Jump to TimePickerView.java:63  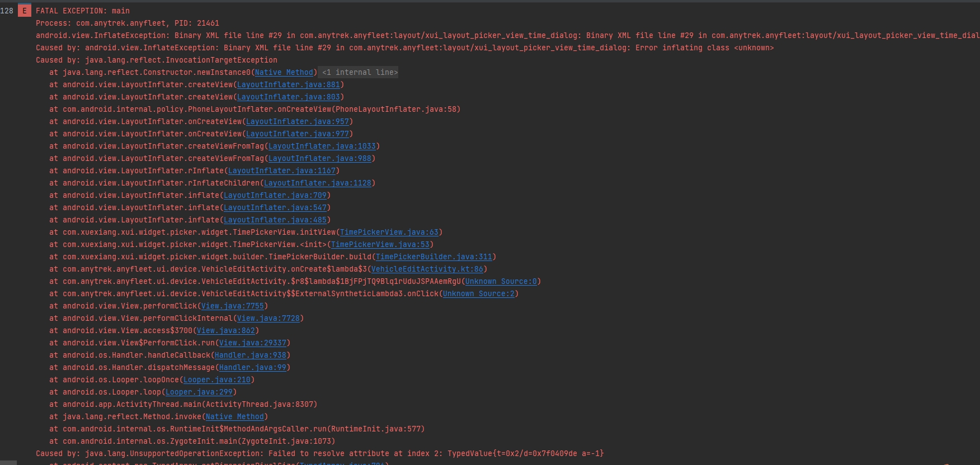(389, 232)
